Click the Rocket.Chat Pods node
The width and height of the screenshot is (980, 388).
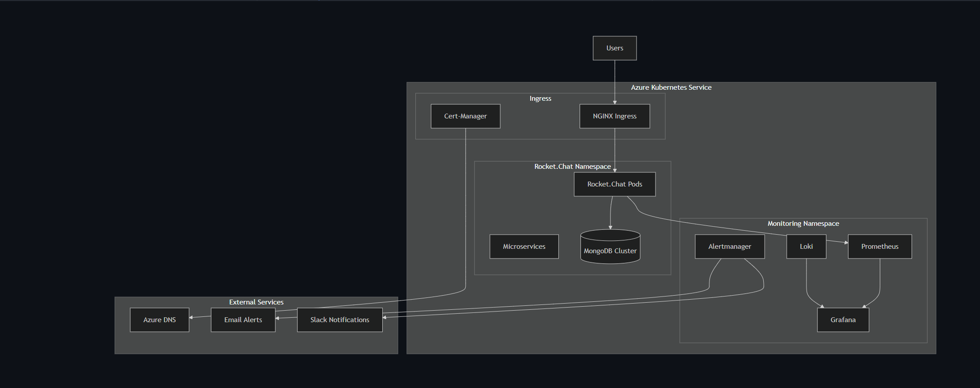[x=614, y=184]
